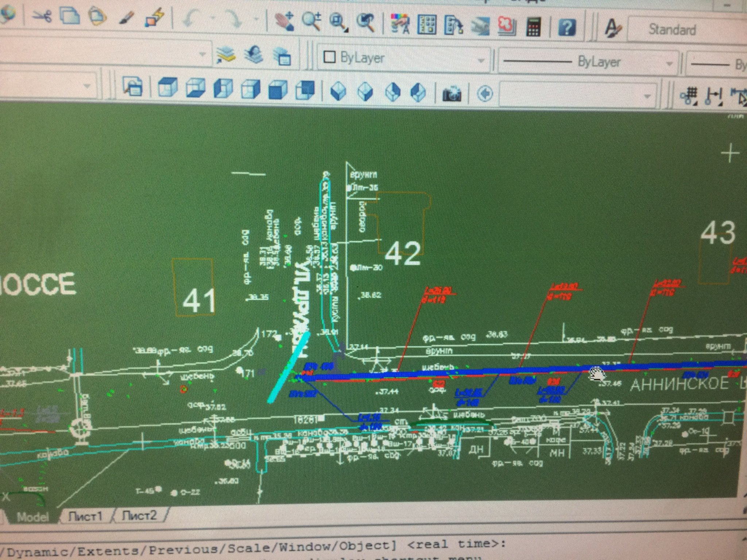Select the Match Properties paintbrush tool
Image resolution: width=747 pixels, height=560 pixels.
click(x=127, y=18)
